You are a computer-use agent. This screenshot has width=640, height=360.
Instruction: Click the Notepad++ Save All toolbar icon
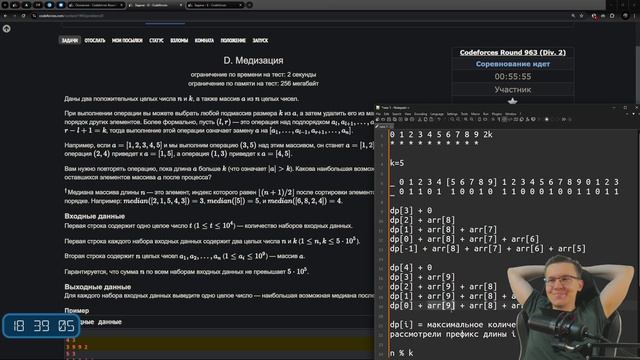[x=395, y=119]
